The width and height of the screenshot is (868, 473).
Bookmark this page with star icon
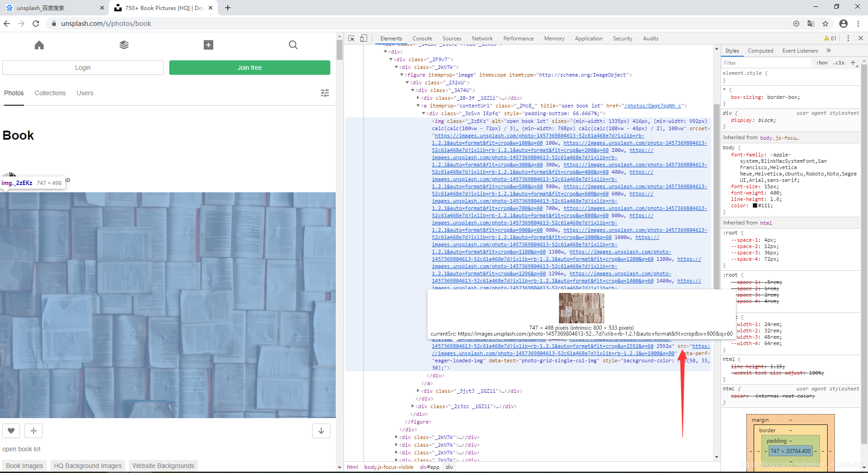pos(825,24)
